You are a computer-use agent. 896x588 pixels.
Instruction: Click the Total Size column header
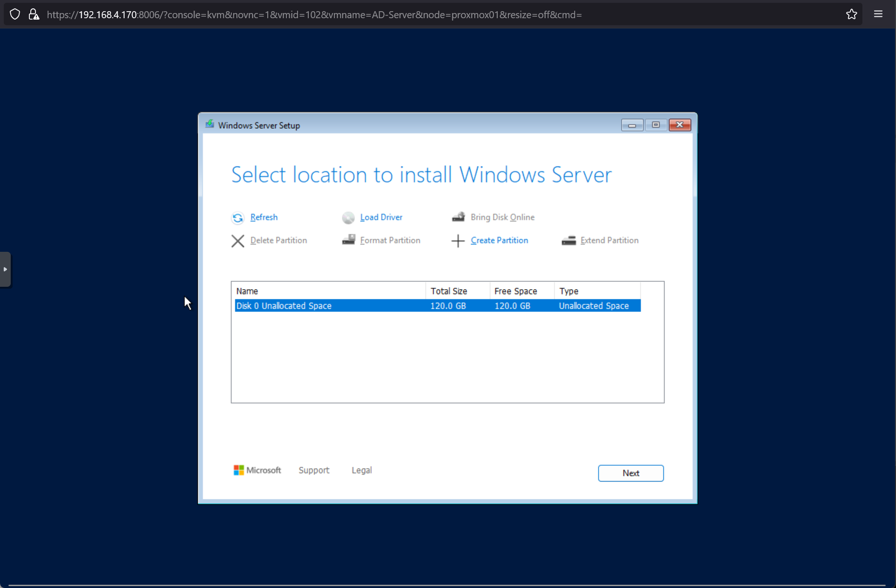point(448,291)
